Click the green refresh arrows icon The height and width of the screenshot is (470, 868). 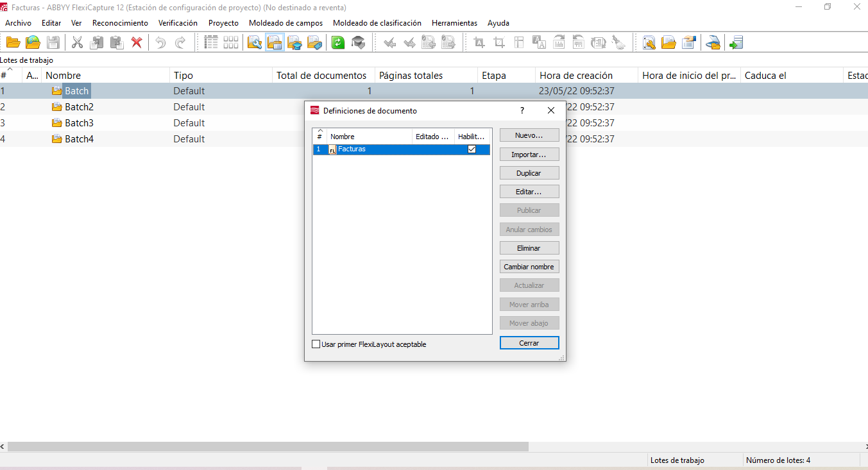pyautogui.click(x=337, y=42)
